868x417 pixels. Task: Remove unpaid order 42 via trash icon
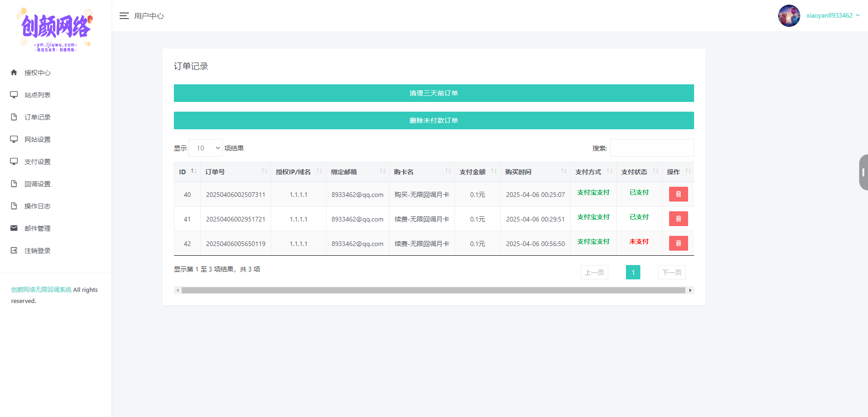click(678, 243)
